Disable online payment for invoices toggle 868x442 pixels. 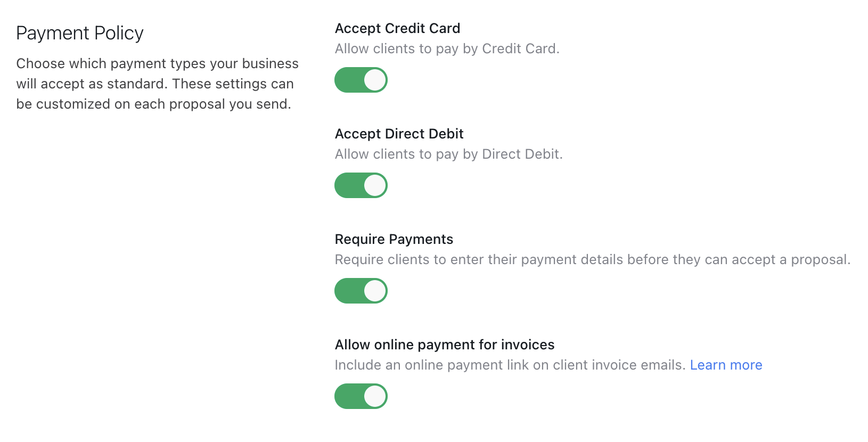click(x=361, y=396)
